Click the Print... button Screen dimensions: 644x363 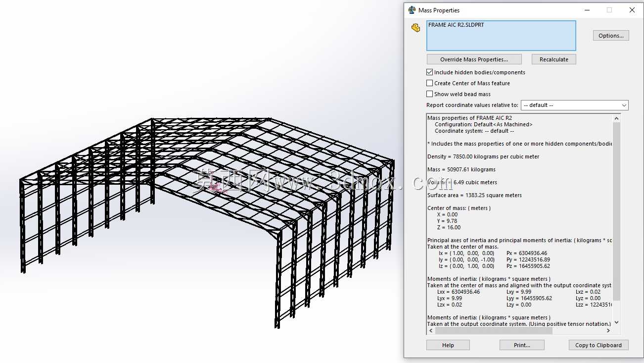[x=522, y=345]
